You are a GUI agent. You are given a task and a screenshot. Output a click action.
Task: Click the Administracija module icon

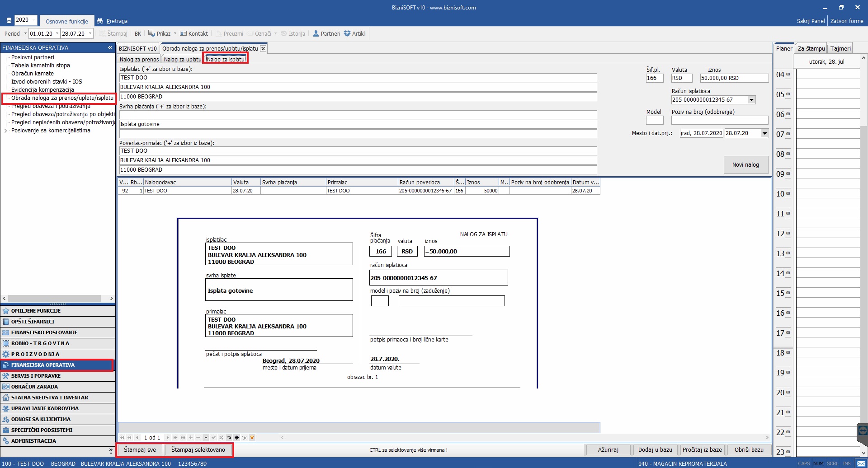(6, 441)
